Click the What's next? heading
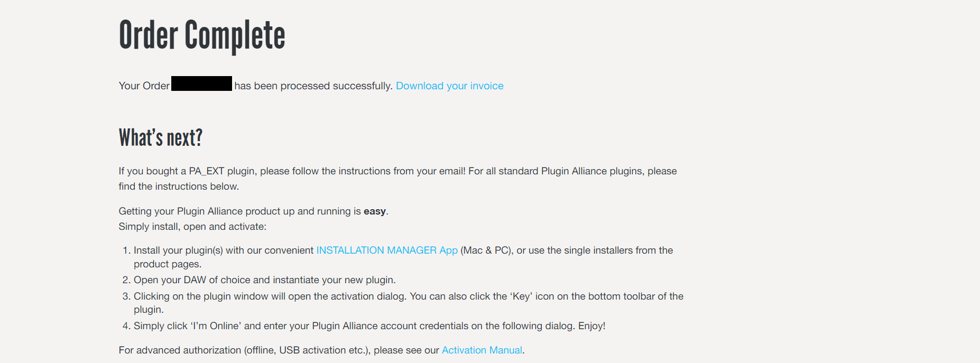The image size is (980, 363). (161, 138)
